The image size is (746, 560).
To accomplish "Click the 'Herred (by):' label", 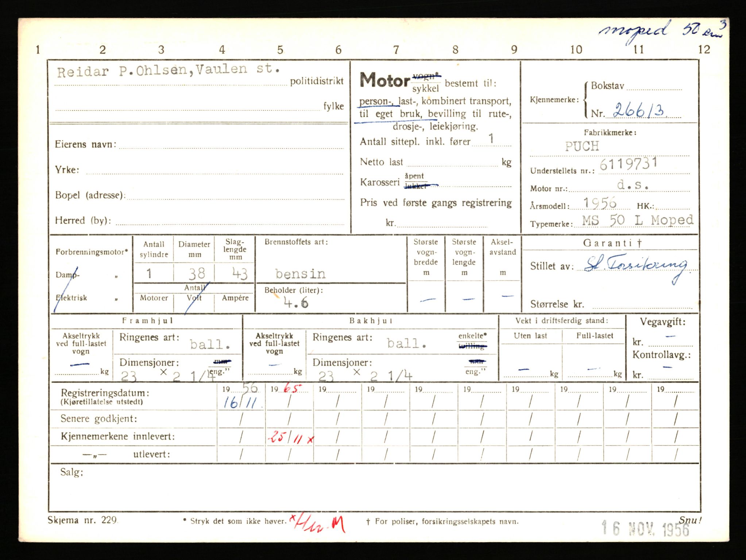I will (83, 220).
